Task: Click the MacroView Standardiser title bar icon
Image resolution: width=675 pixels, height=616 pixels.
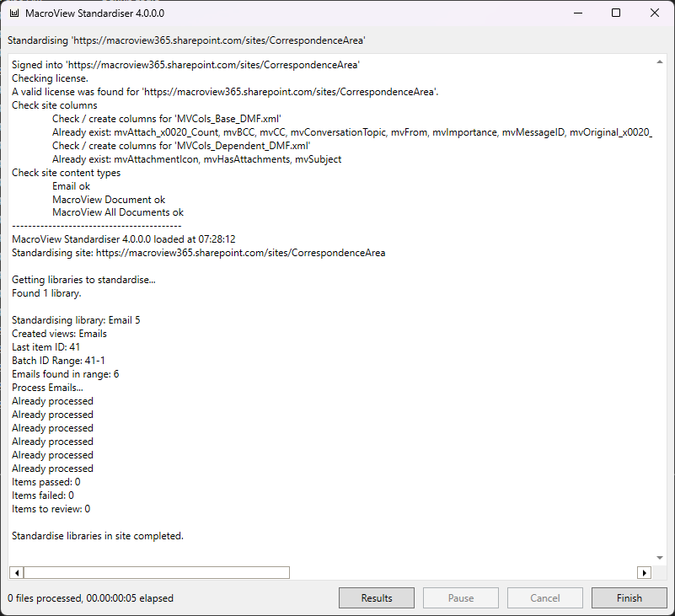Action: tap(14, 13)
